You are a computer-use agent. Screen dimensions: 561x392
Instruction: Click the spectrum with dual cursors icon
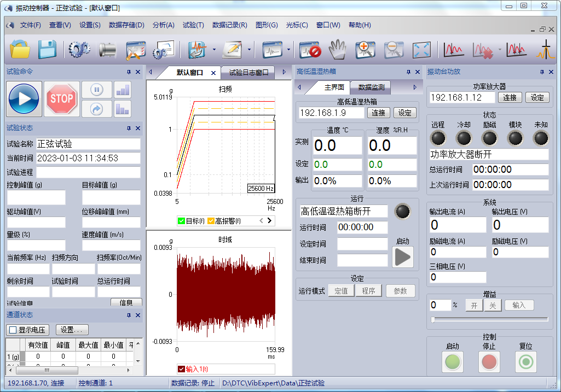click(516, 49)
